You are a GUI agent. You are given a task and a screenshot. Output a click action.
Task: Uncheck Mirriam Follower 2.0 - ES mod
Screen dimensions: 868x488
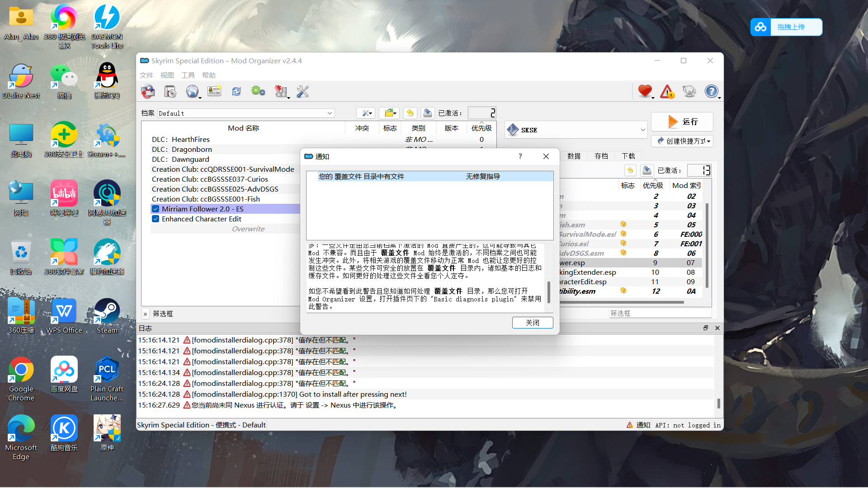coord(156,209)
